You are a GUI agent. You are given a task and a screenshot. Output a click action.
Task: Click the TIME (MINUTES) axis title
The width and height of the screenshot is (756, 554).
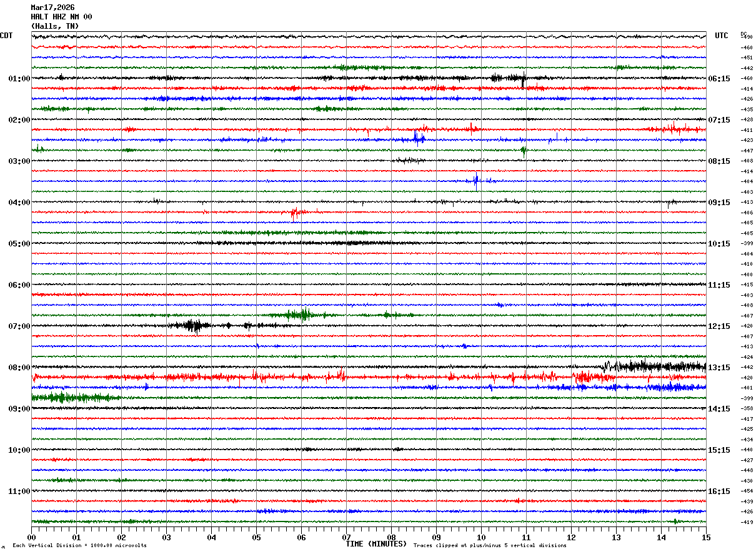tap(376, 544)
